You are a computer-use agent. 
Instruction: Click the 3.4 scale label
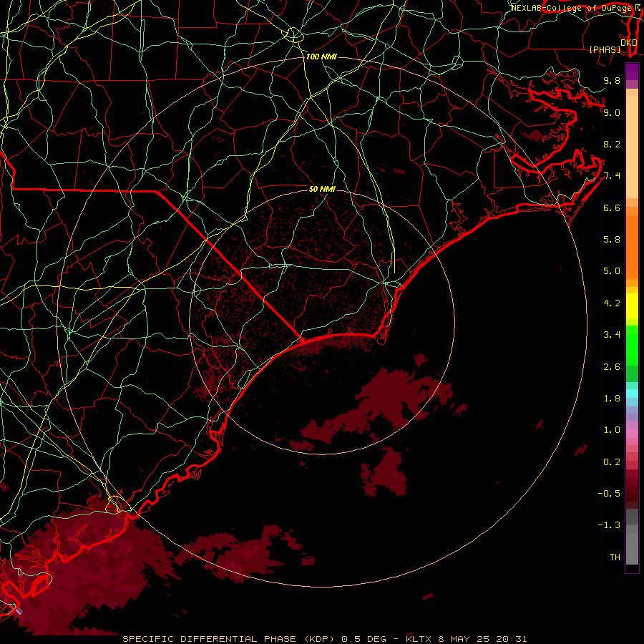tap(612, 335)
